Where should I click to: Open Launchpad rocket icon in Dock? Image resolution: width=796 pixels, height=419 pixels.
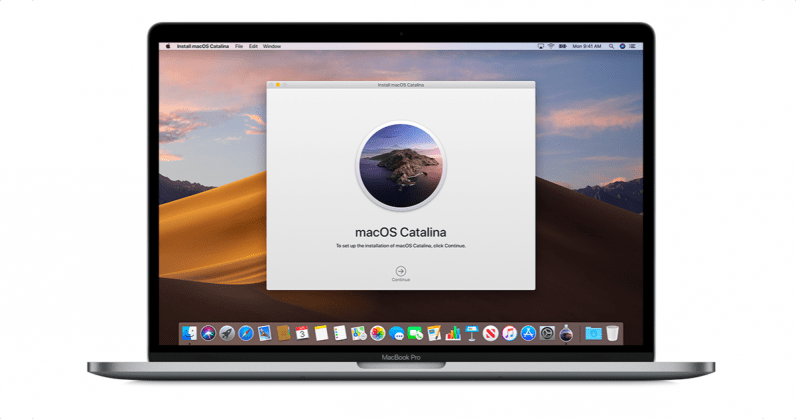[227, 333]
